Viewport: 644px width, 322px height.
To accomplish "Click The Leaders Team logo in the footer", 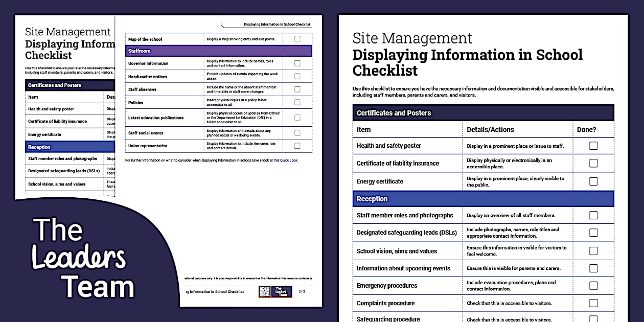I will pyautogui.click(x=281, y=292).
